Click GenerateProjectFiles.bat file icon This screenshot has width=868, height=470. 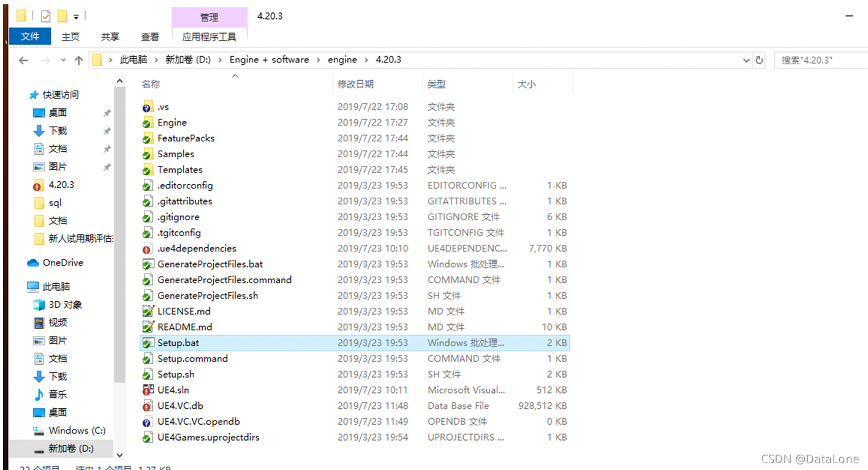point(147,264)
